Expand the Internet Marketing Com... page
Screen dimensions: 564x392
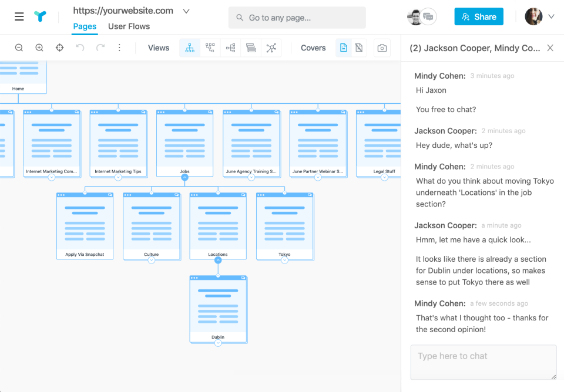click(52, 177)
